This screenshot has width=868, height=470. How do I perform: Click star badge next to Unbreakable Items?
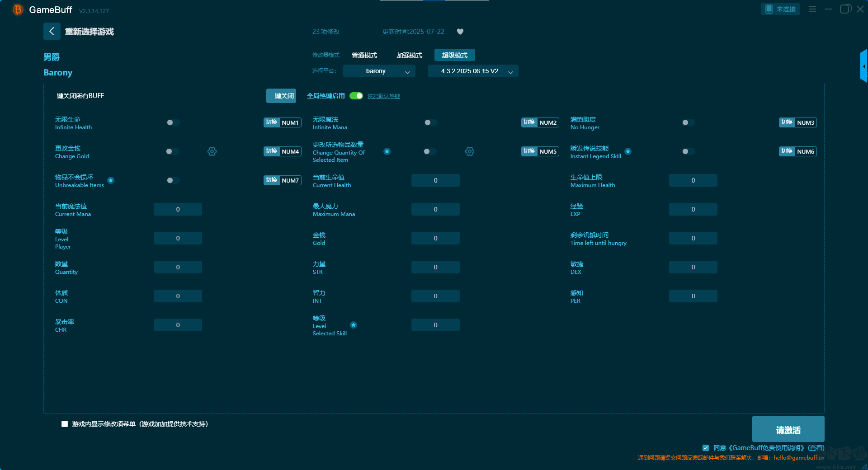(x=111, y=180)
